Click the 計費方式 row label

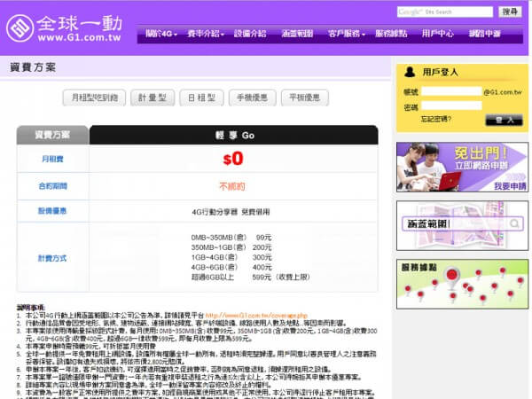pyautogui.click(x=52, y=258)
